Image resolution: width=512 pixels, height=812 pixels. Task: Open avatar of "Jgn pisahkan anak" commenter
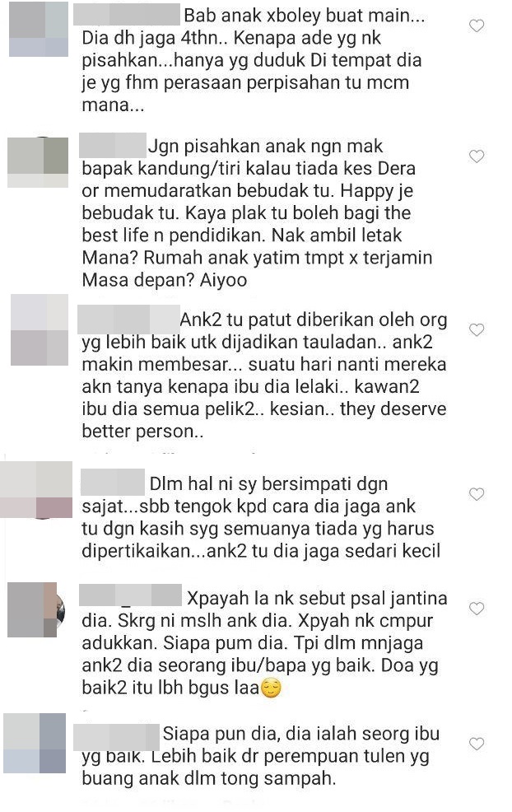[x=38, y=162]
